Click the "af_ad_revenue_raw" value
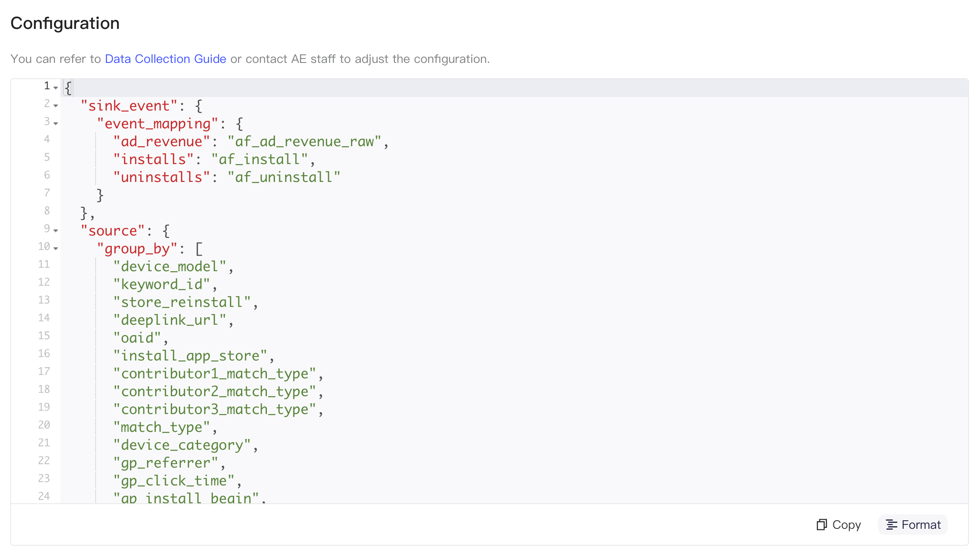This screenshot has height=556, width=980. click(304, 141)
